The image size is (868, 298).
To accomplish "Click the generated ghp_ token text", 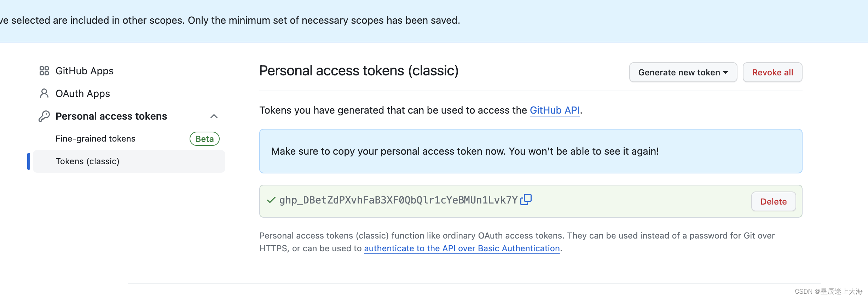I will coord(398,200).
